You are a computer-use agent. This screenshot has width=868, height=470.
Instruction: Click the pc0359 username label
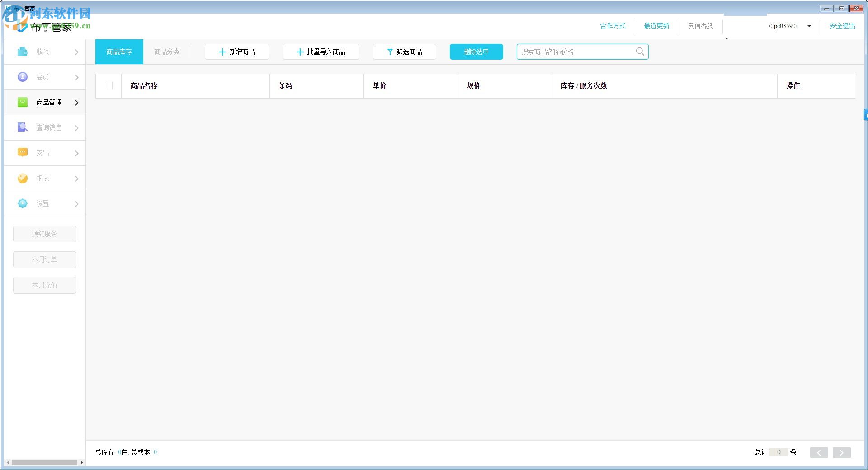783,26
